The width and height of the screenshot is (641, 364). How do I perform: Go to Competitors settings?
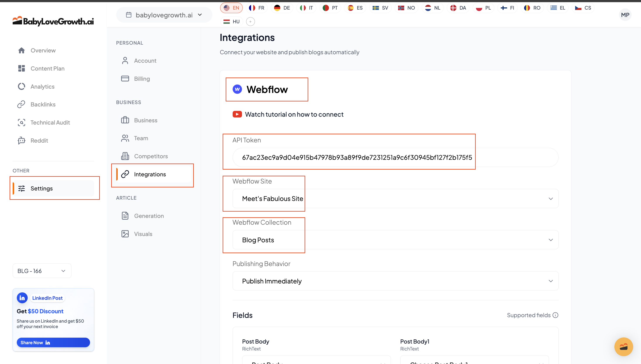click(151, 156)
